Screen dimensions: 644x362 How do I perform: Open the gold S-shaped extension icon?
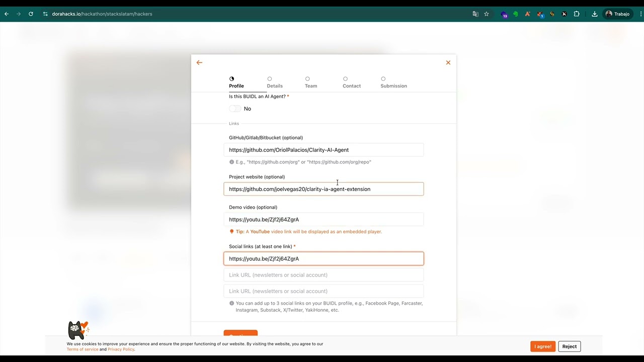[552, 14]
